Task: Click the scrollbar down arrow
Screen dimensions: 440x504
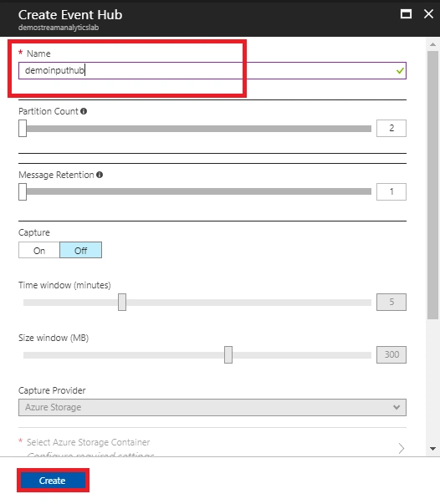Action: pyautogui.click(x=433, y=448)
